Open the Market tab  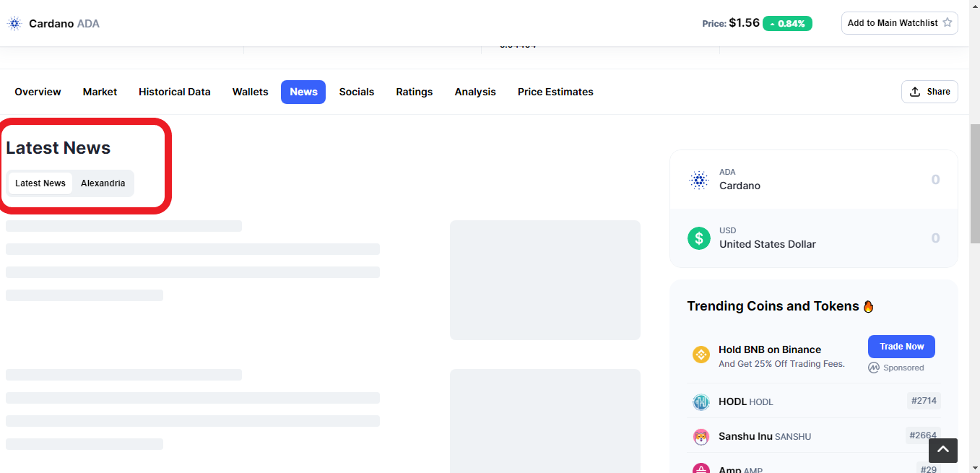pos(100,92)
